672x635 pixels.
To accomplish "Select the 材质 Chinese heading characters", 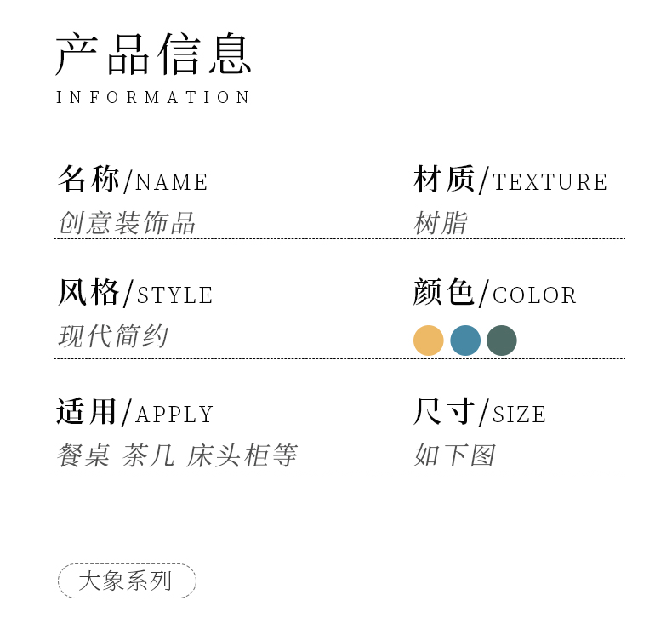I will click(x=444, y=180).
